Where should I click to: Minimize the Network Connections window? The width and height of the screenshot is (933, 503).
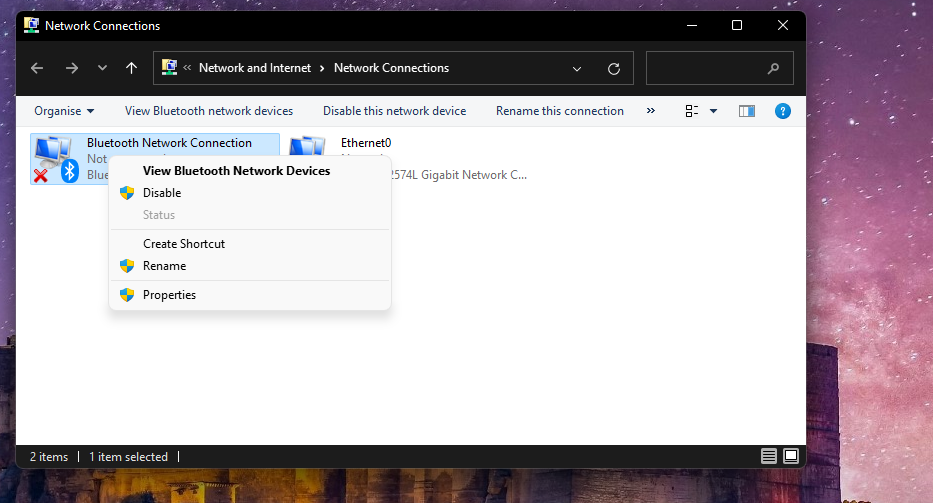click(691, 26)
